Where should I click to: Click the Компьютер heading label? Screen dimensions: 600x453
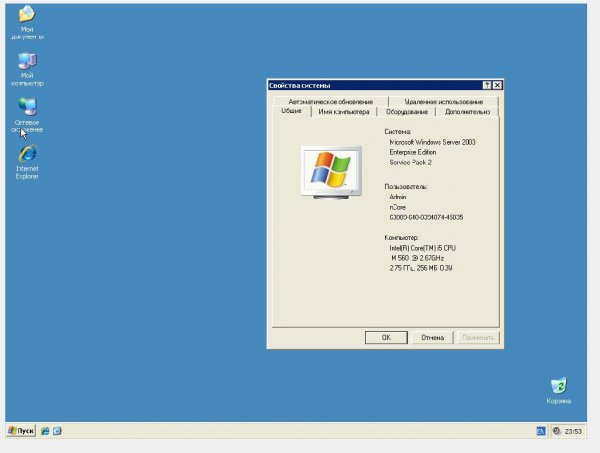pos(401,238)
